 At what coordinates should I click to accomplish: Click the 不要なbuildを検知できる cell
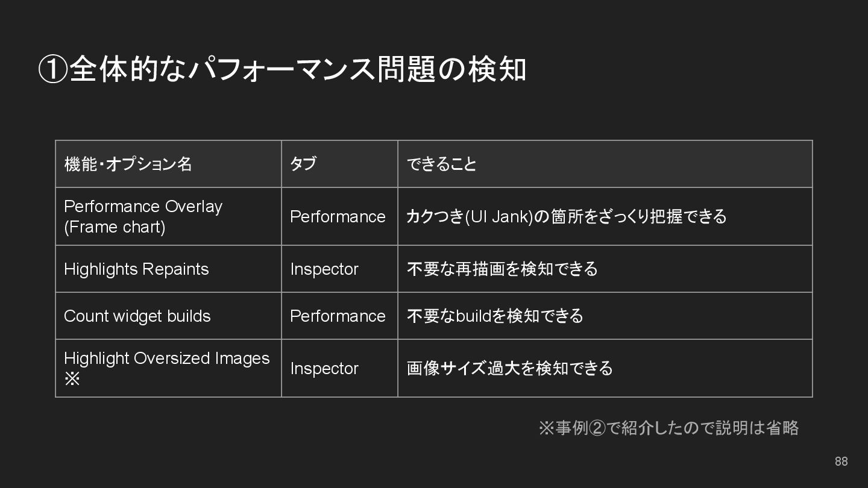(x=605, y=316)
